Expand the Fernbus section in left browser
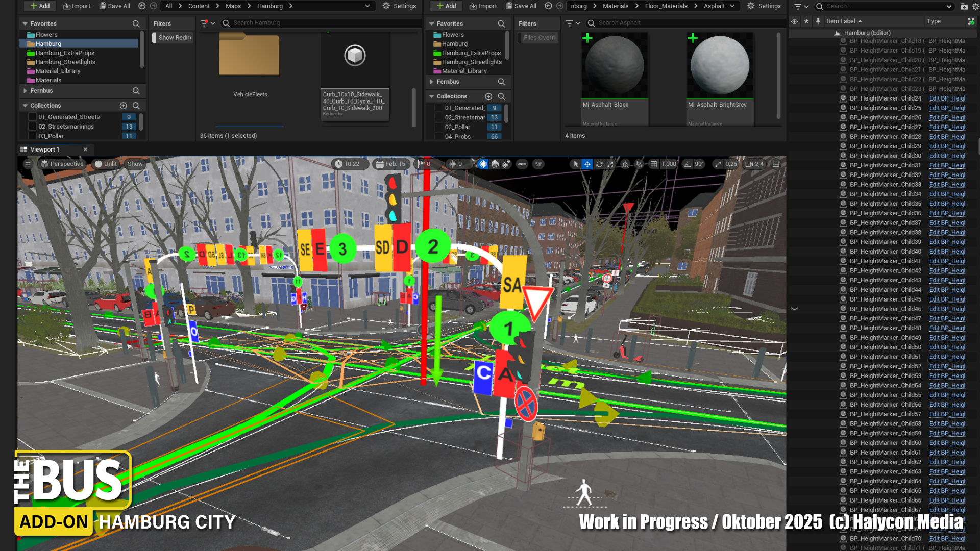980x551 pixels. point(25,91)
